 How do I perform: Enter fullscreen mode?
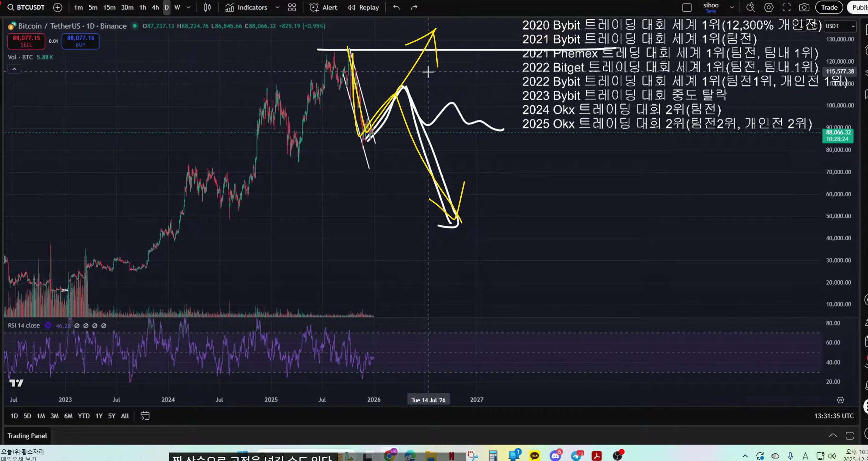click(786, 7)
